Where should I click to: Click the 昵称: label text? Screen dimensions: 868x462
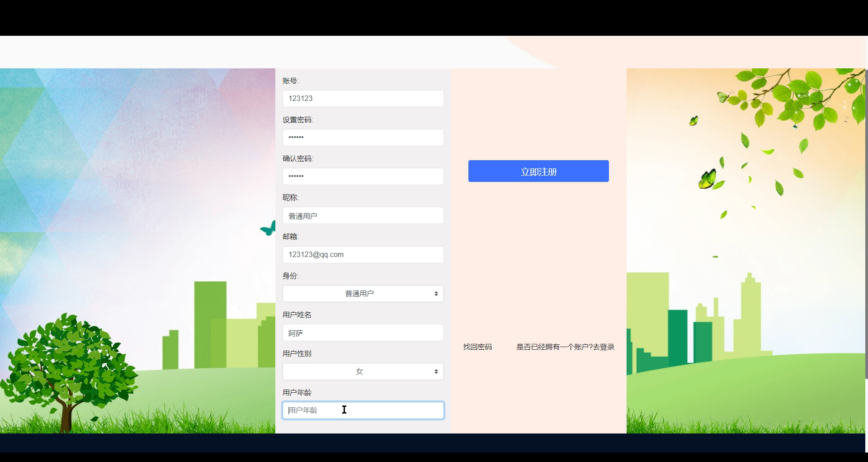pyautogui.click(x=291, y=198)
